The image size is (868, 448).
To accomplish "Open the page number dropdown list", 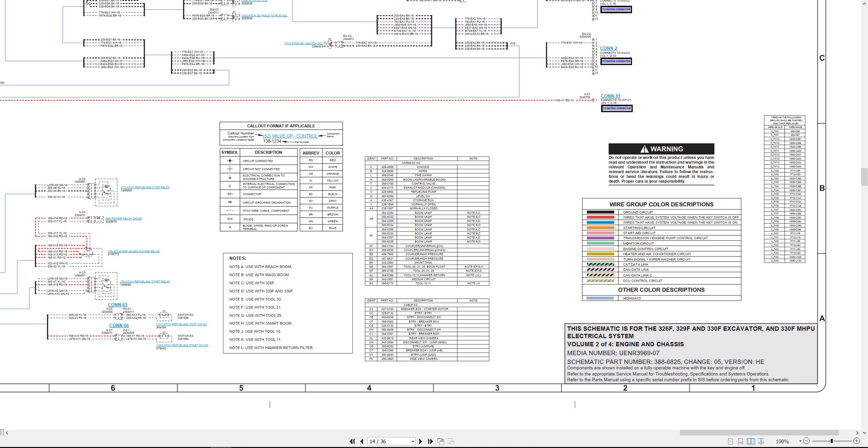I will [413, 441].
